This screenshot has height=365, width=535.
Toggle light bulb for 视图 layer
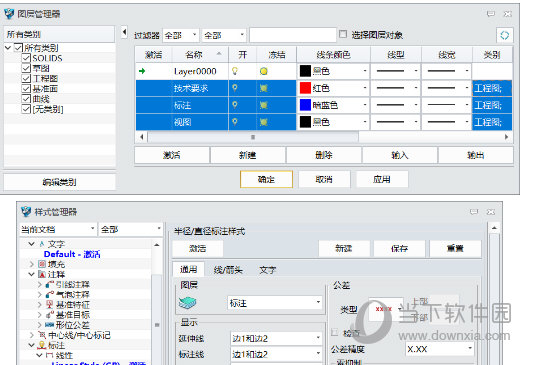tap(235, 121)
